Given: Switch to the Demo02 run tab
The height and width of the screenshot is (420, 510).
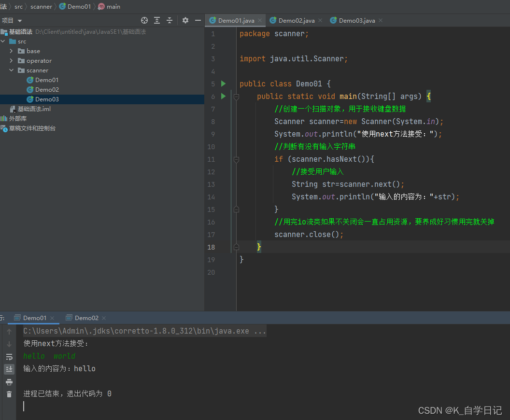Looking at the screenshot, I should pyautogui.click(x=86, y=318).
